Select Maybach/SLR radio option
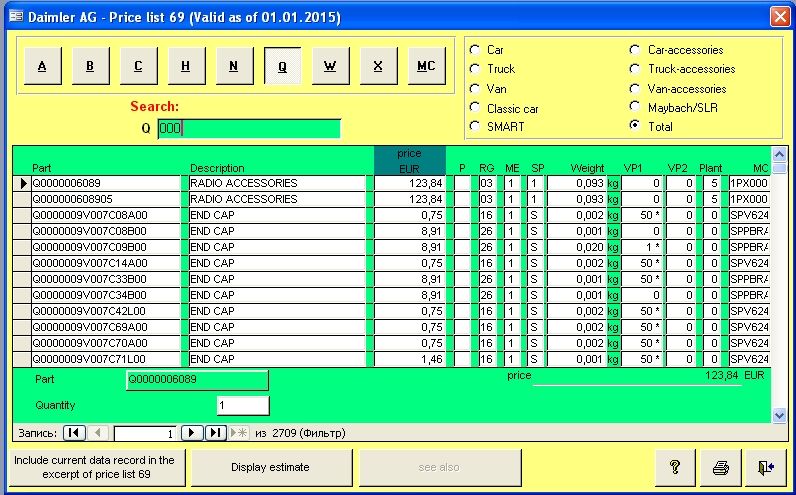The width and height of the screenshot is (796, 495). coord(634,108)
